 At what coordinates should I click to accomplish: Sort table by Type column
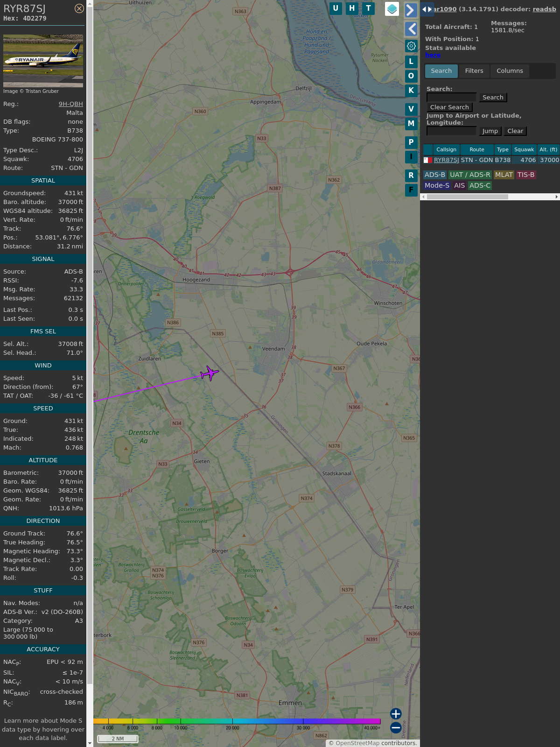point(503,149)
